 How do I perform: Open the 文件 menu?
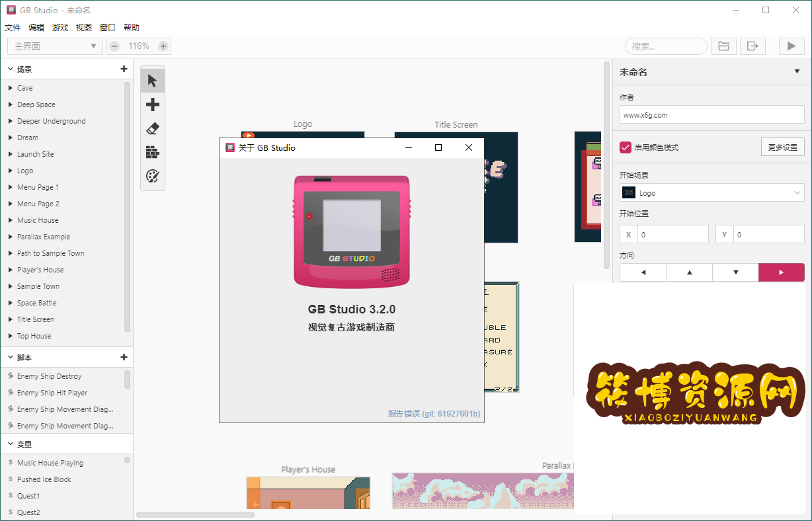click(13, 28)
